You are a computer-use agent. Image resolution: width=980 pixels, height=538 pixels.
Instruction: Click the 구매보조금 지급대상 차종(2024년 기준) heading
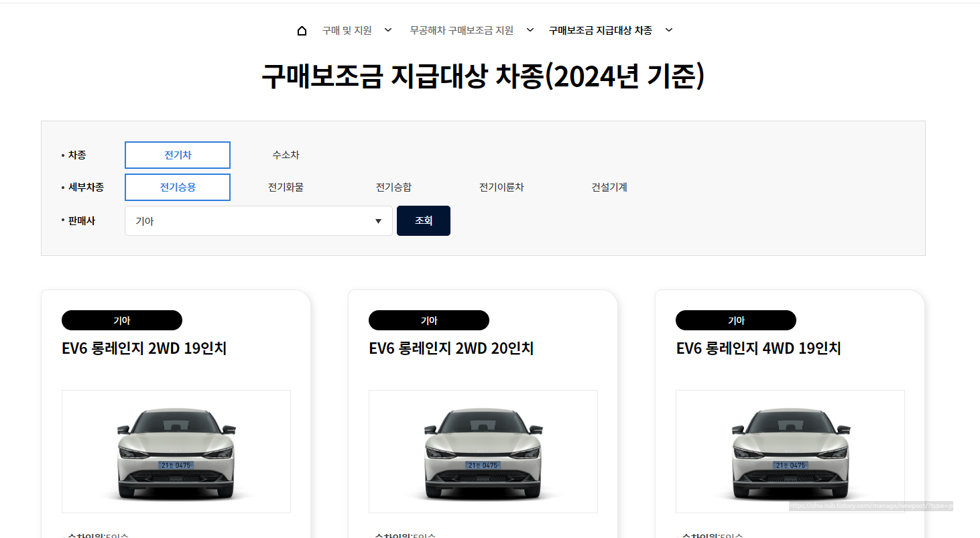(x=483, y=76)
